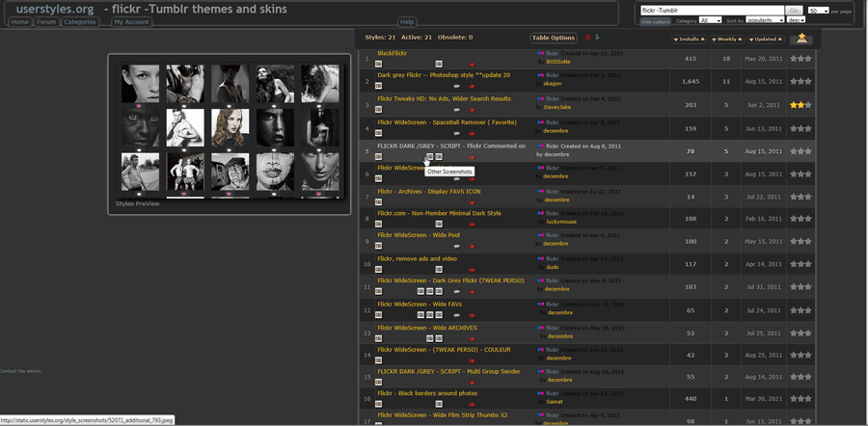Toggle red eye icon in Multi Group Sender row
This screenshot has height=426, width=868.
click(473, 383)
